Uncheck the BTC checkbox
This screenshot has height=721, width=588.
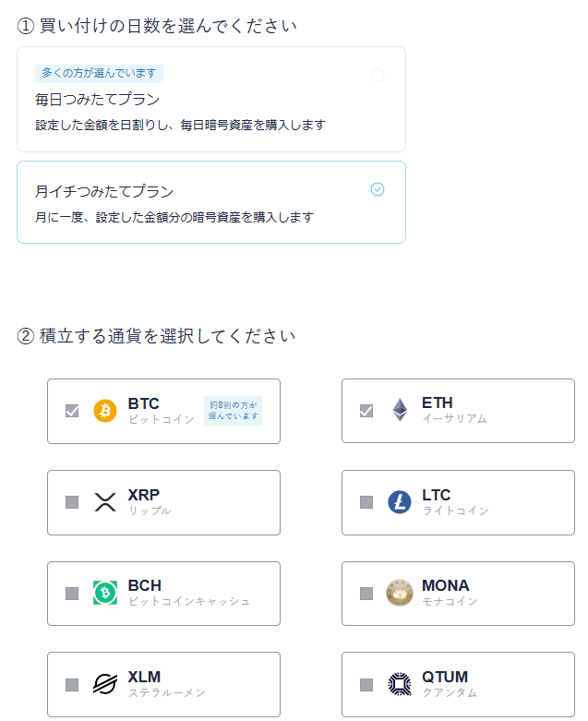[x=72, y=411]
